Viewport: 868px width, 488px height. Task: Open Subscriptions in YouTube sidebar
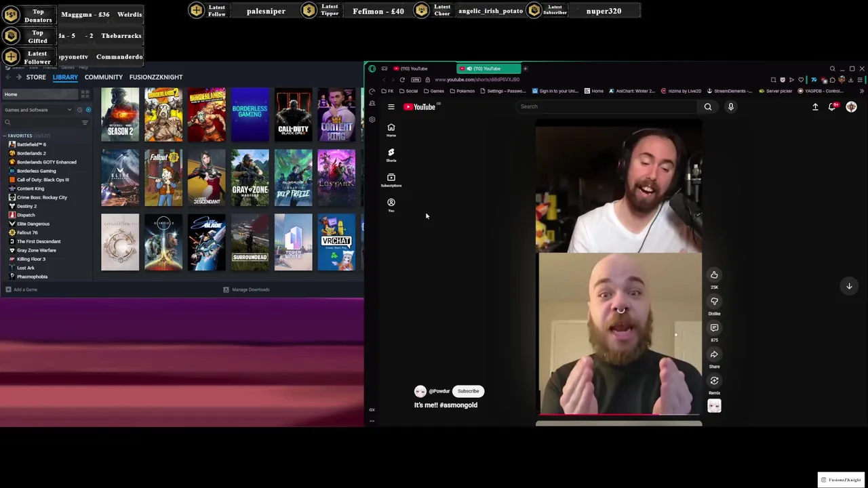(x=391, y=180)
